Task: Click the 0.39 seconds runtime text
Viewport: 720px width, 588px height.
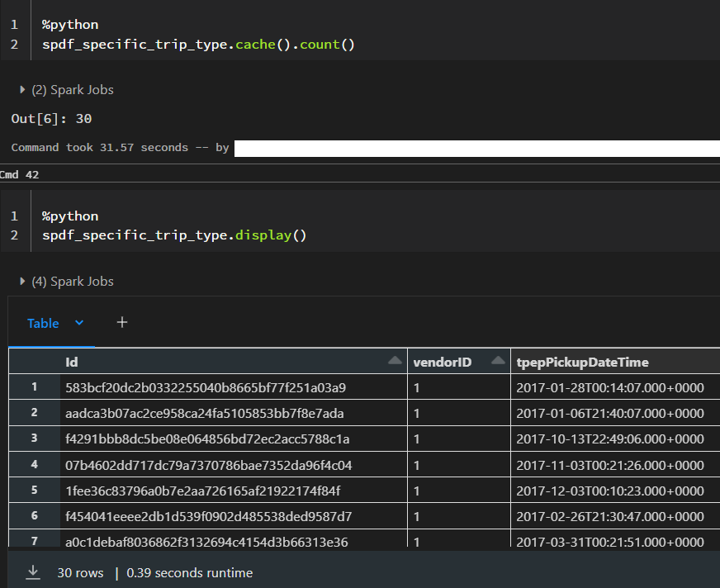Action: 190,573
